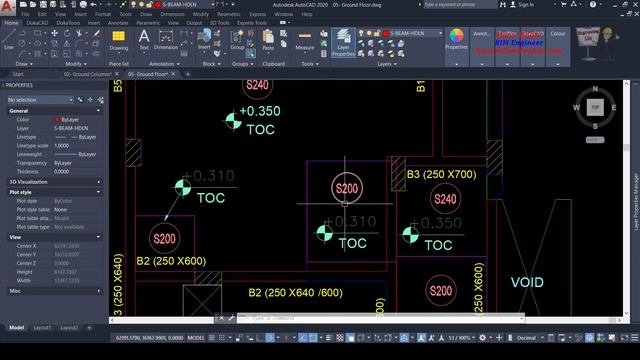The image size is (640, 360).
Task: Click the Quick Select icon in Properties palette
Action: pos(100,100)
